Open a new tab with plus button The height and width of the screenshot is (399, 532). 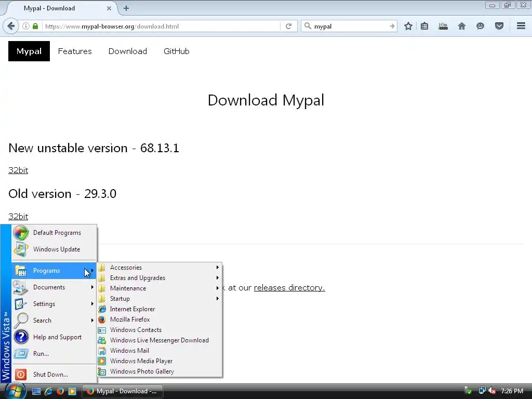click(x=126, y=8)
